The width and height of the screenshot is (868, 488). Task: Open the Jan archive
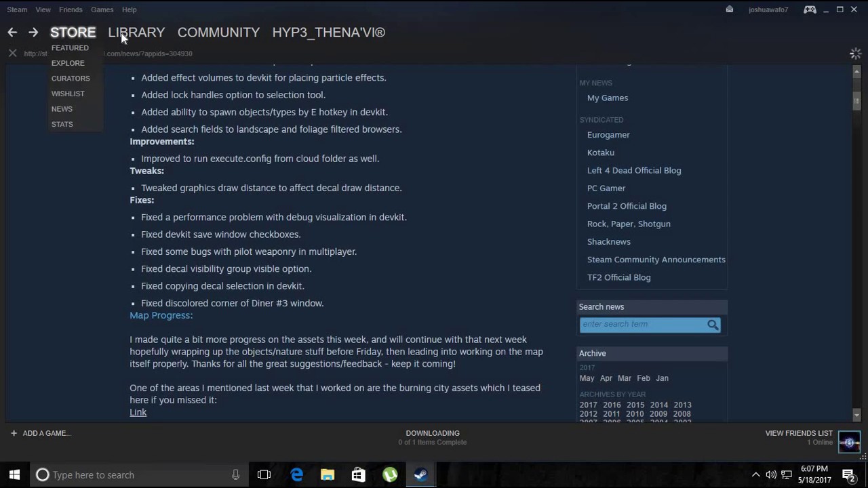point(662,378)
